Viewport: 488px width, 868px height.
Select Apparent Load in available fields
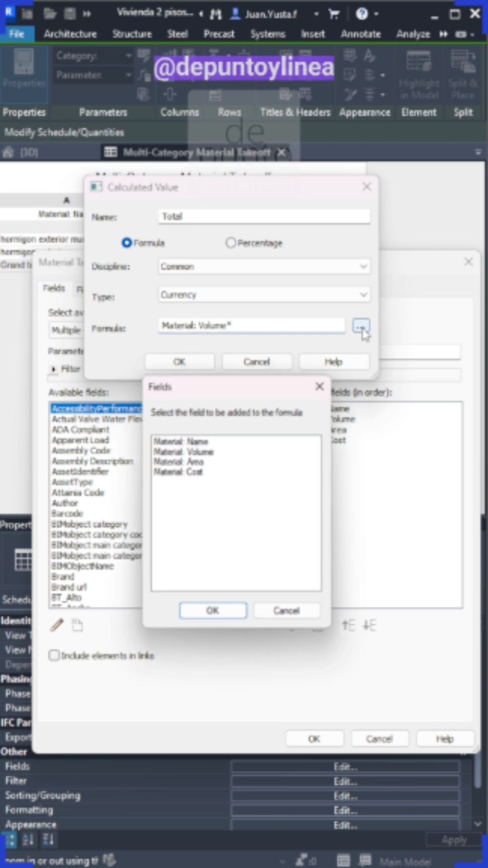click(x=80, y=440)
